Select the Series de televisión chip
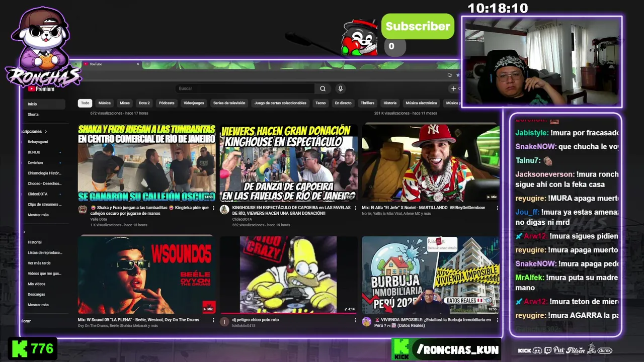This screenshot has width=644, height=362. (229, 103)
